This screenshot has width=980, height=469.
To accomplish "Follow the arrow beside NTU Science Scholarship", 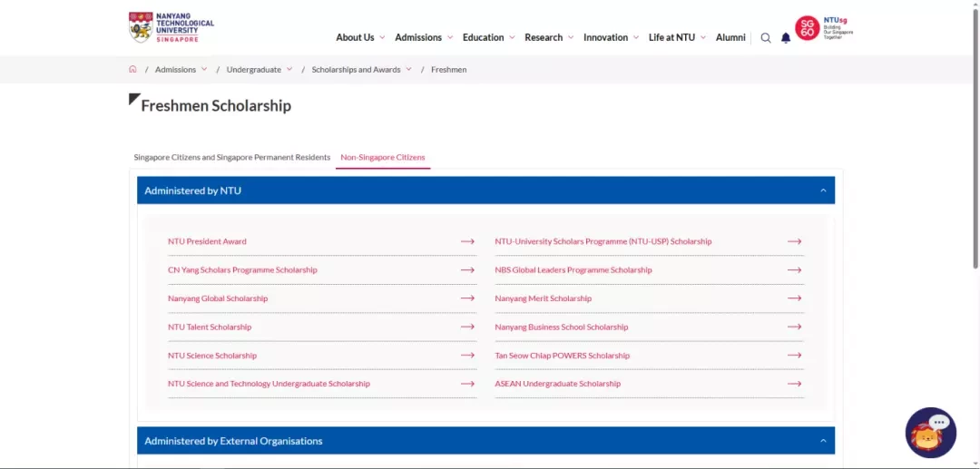I will coord(467,355).
